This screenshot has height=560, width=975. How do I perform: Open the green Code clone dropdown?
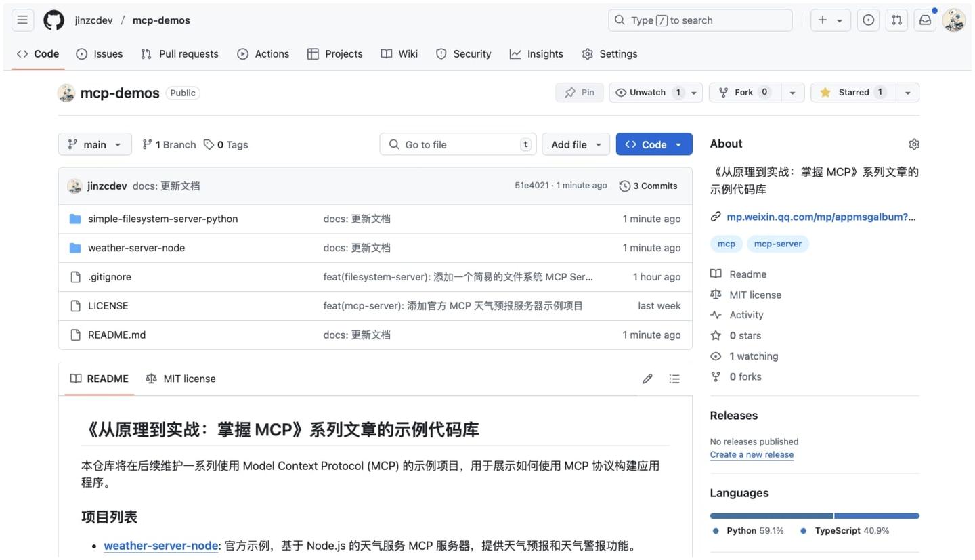pyautogui.click(x=654, y=144)
